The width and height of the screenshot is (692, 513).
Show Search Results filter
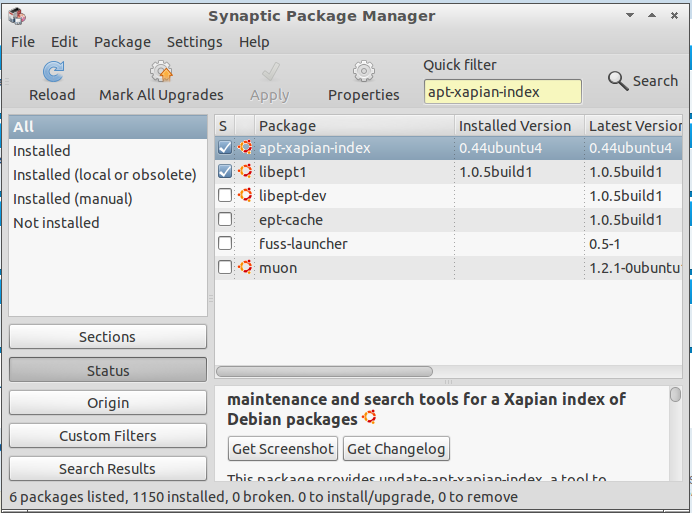coord(108,468)
